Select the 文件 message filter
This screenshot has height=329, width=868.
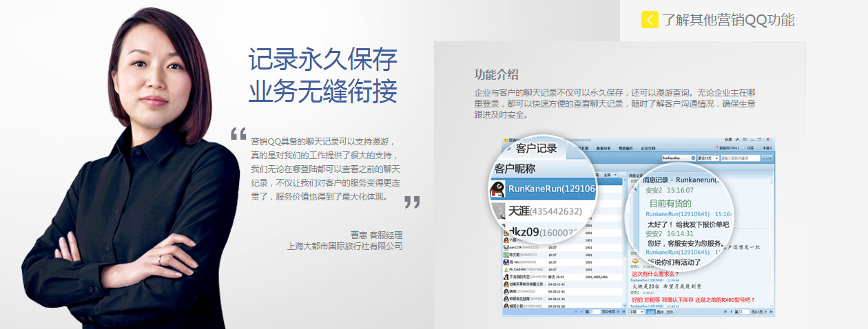coord(670,312)
